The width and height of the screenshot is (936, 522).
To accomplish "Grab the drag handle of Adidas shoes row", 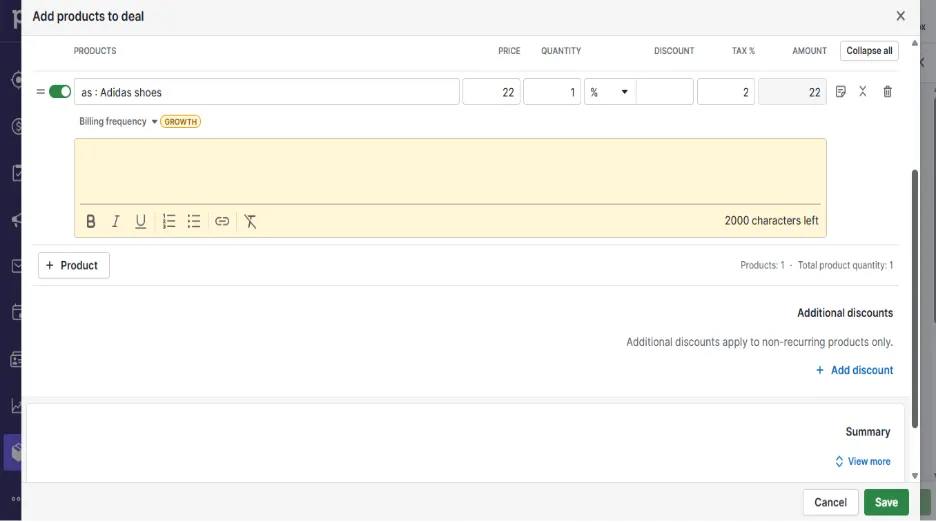I will [x=40, y=92].
